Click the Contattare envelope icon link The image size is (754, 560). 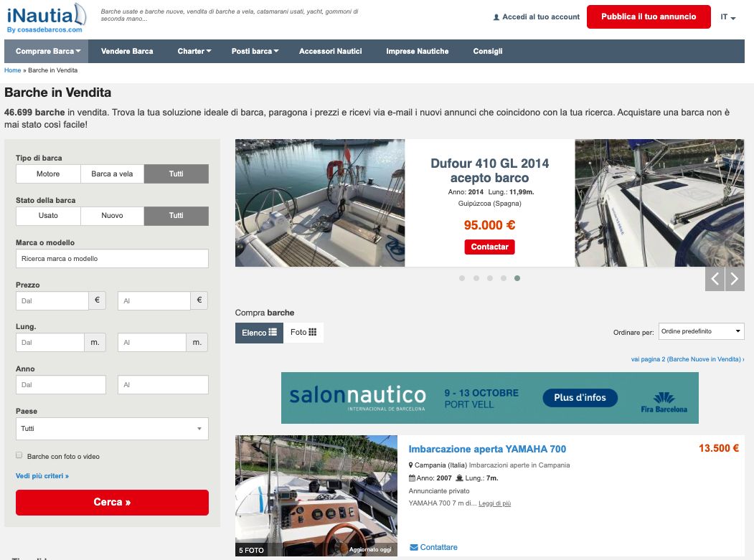414,547
